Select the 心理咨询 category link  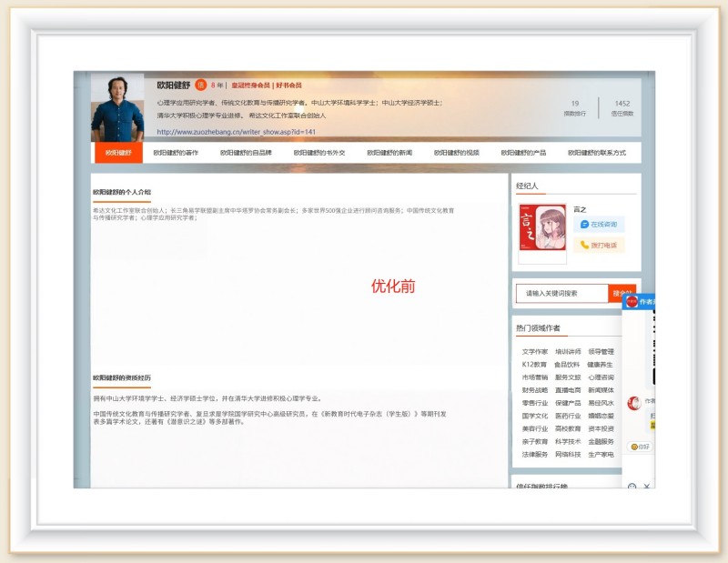(601, 377)
